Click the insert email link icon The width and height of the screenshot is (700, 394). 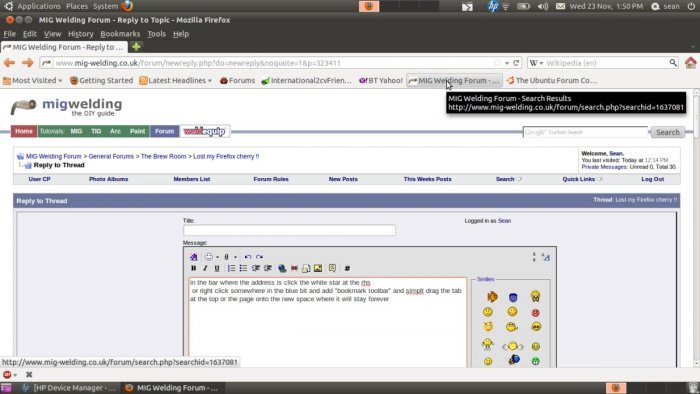[306, 268]
